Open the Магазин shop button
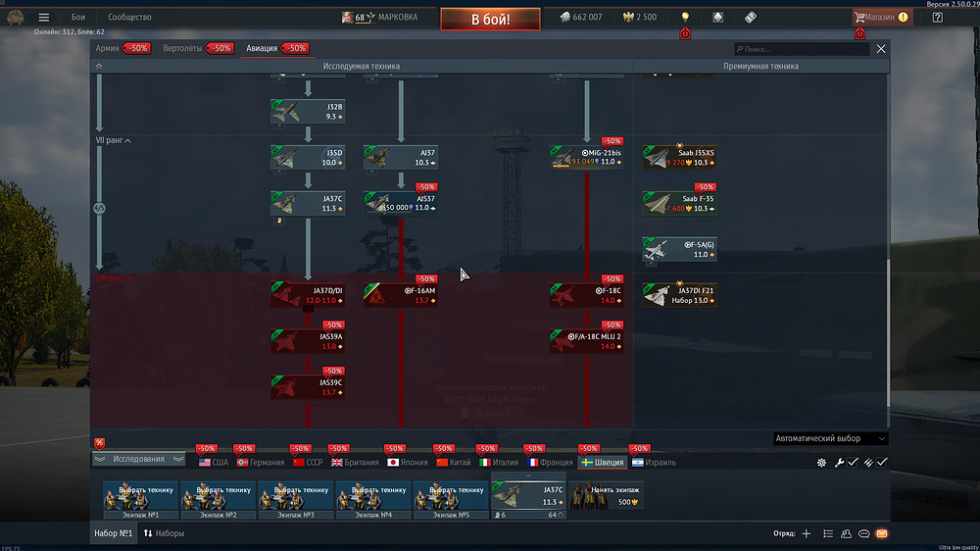This screenshot has width=980, height=551. point(881,18)
